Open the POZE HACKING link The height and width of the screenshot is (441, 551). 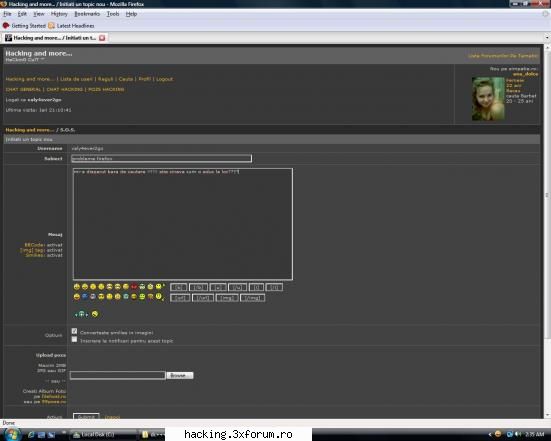pos(106,90)
